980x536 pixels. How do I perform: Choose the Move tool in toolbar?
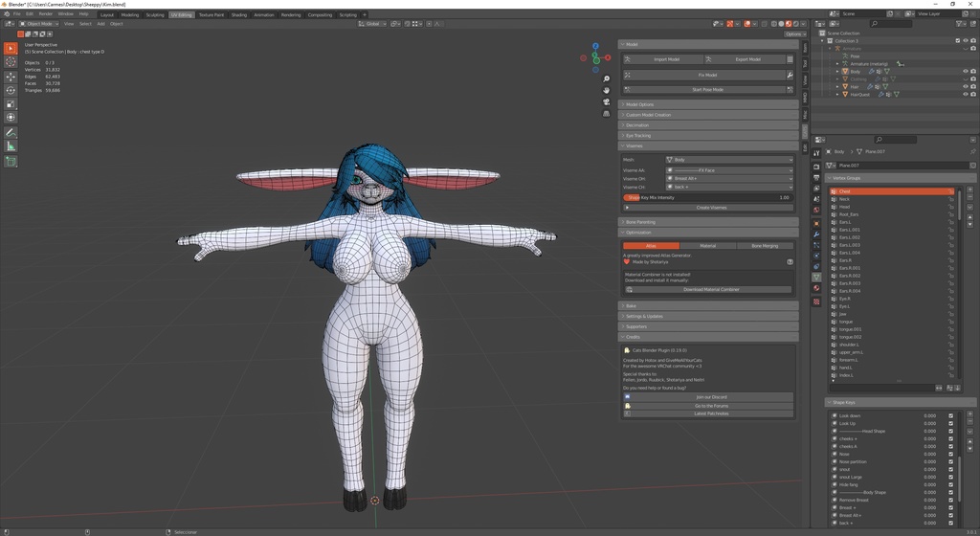[x=11, y=77]
